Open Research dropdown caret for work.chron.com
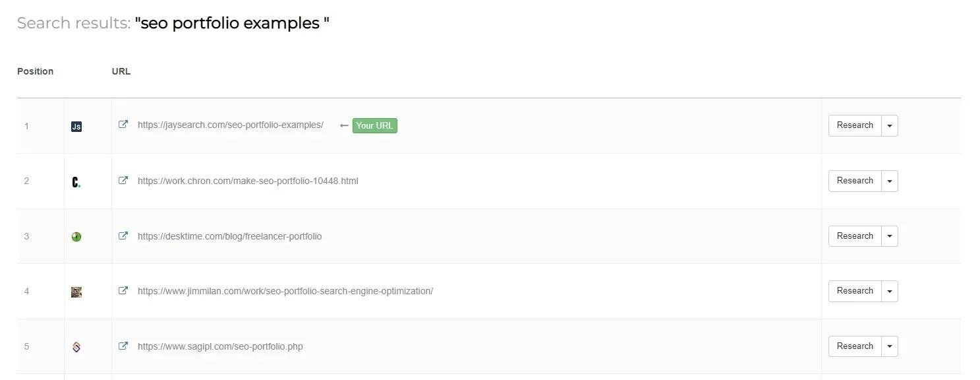The image size is (980, 380). [890, 181]
